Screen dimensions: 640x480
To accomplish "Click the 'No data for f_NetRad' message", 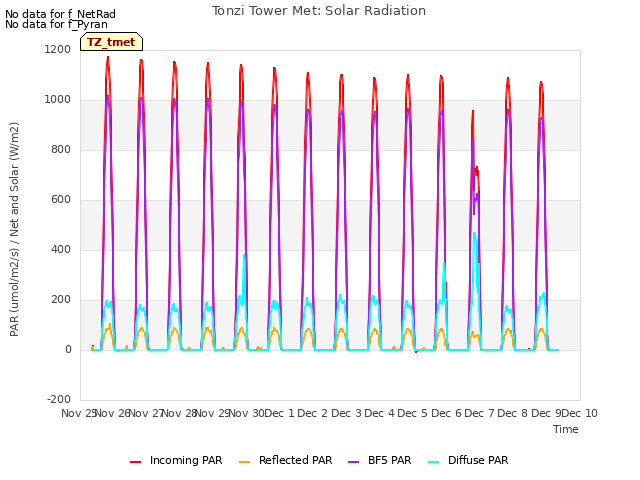I will coord(60,14).
